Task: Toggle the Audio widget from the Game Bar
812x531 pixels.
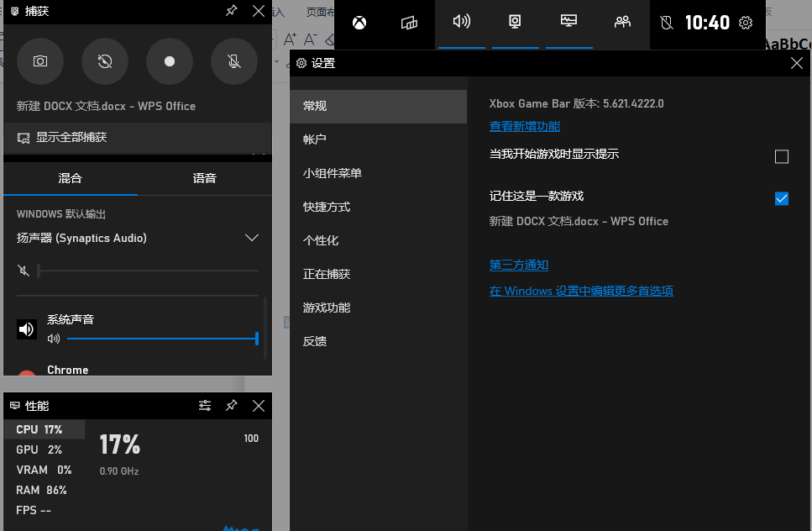Action: 461,22
